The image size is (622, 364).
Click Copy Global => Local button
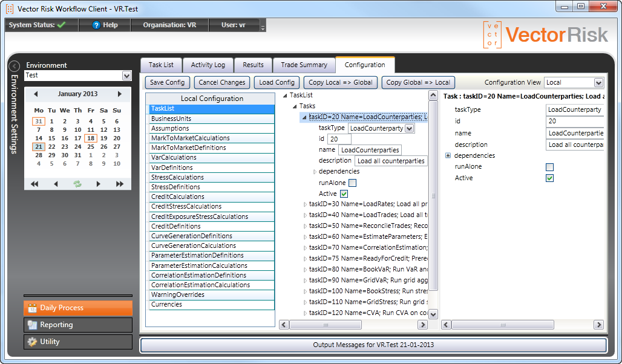419,82
